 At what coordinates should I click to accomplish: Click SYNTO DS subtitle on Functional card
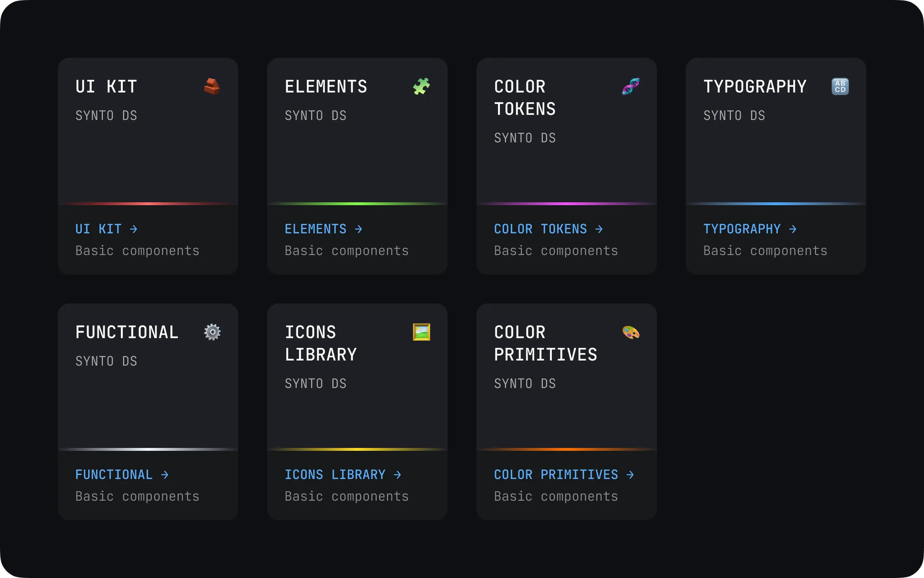106,361
